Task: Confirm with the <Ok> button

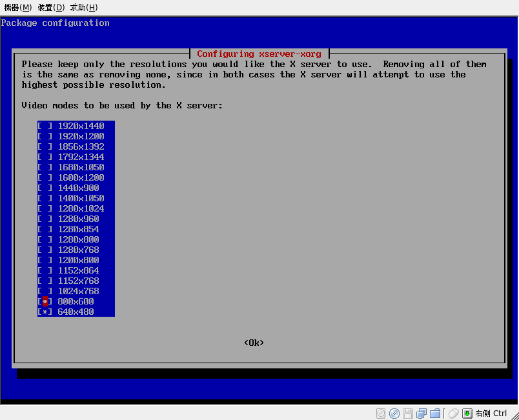Action: (x=254, y=343)
